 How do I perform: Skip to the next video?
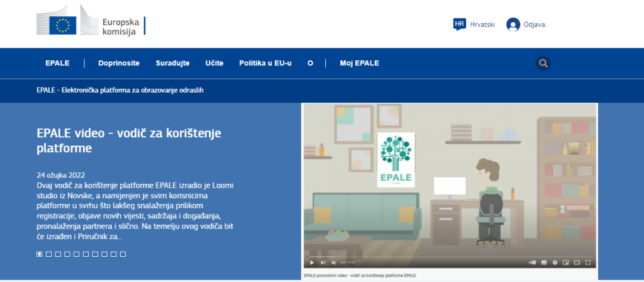click(x=323, y=262)
